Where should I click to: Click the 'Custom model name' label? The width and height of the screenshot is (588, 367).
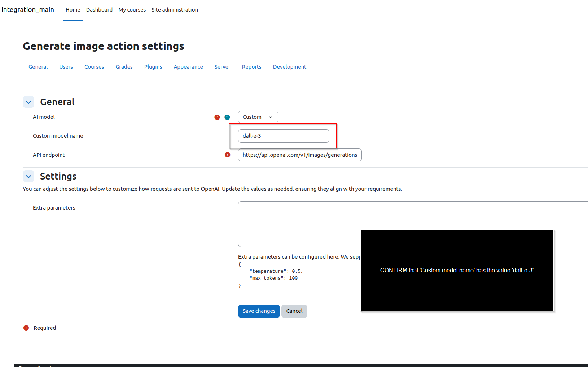pyautogui.click(x=58, y=136)
